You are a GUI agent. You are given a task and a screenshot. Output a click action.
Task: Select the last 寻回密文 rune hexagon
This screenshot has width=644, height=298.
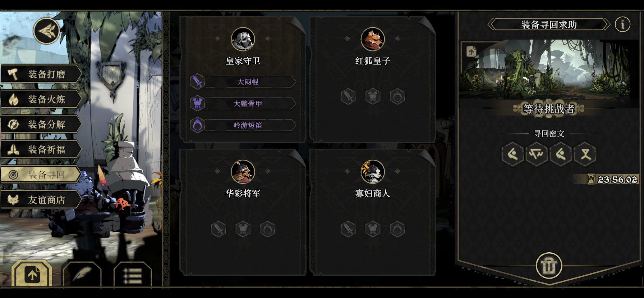click(585, 154)
